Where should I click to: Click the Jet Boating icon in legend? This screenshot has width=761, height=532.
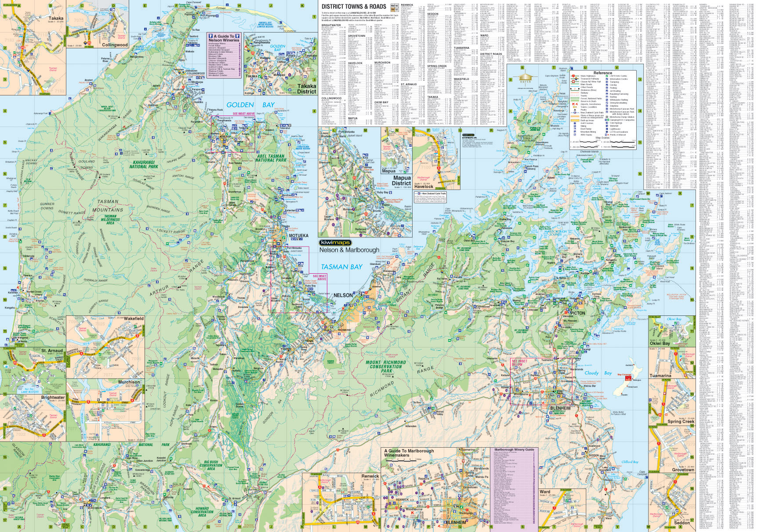pyautogui.click(x=607, y=91)
